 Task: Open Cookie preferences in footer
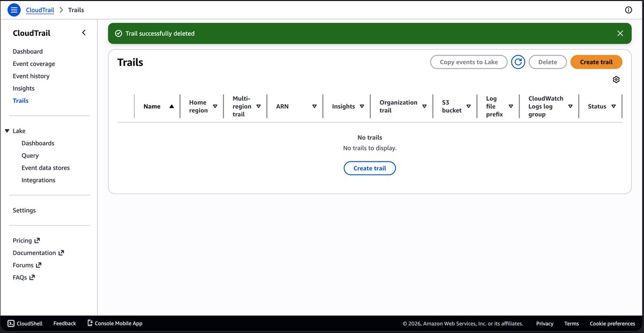(x=612, y=323)
